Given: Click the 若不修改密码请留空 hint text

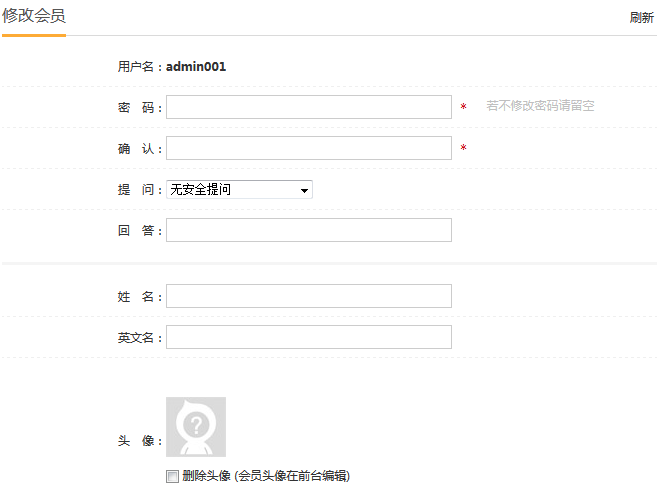Looking at the screenshot, I should pyautogui.click(x=540, y=105).
